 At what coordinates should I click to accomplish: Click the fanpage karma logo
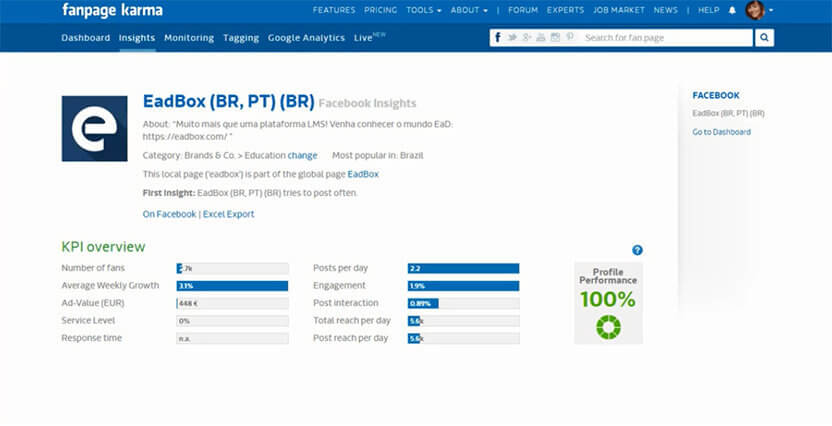[112, 10]
